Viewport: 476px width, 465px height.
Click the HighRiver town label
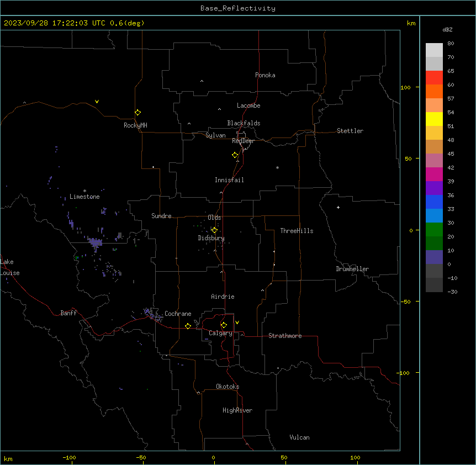(237, 410)
